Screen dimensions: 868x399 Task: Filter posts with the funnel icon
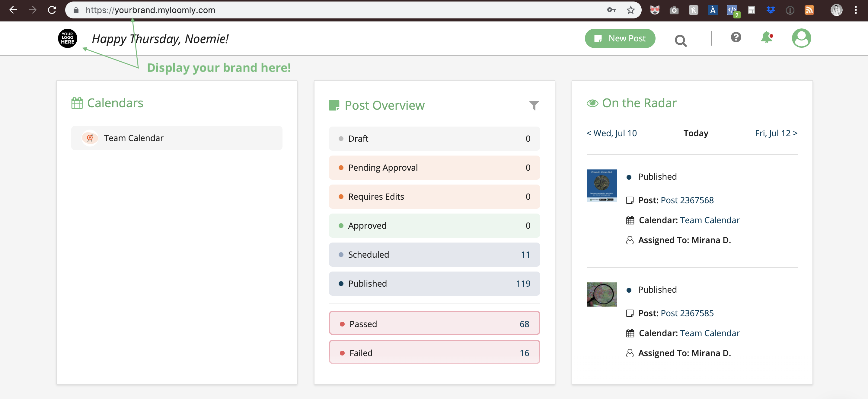point(534,105)
